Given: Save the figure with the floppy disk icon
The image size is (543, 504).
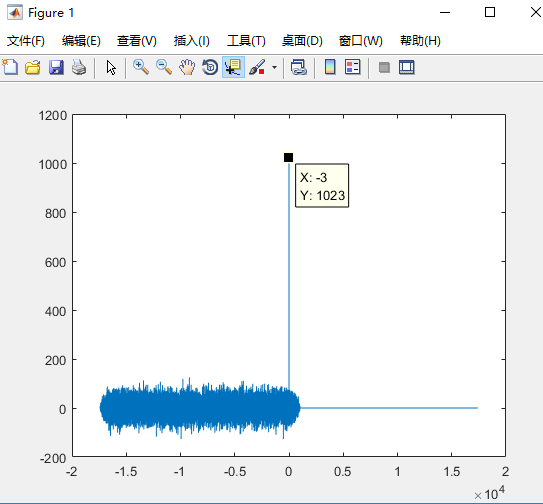Looking at the screenshot, I should [56, 67].
